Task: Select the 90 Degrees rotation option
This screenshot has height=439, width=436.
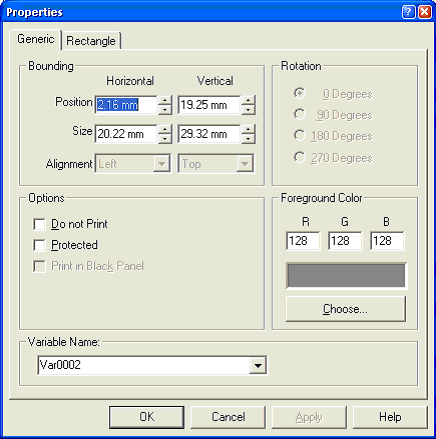Action: (x=299, y=114)
